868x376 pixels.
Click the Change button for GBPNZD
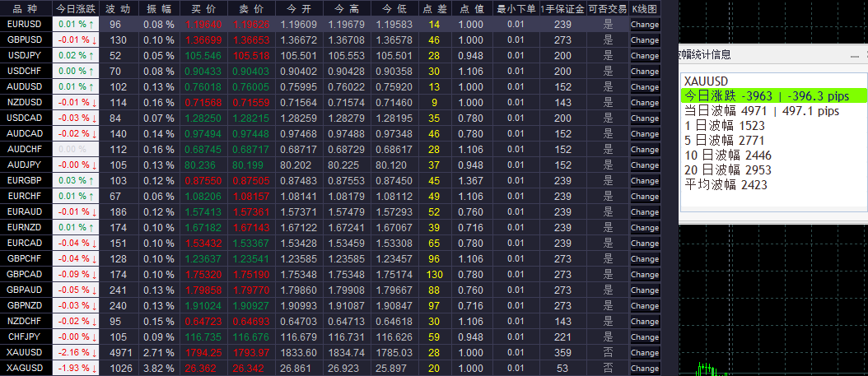[x=644, y=306]
